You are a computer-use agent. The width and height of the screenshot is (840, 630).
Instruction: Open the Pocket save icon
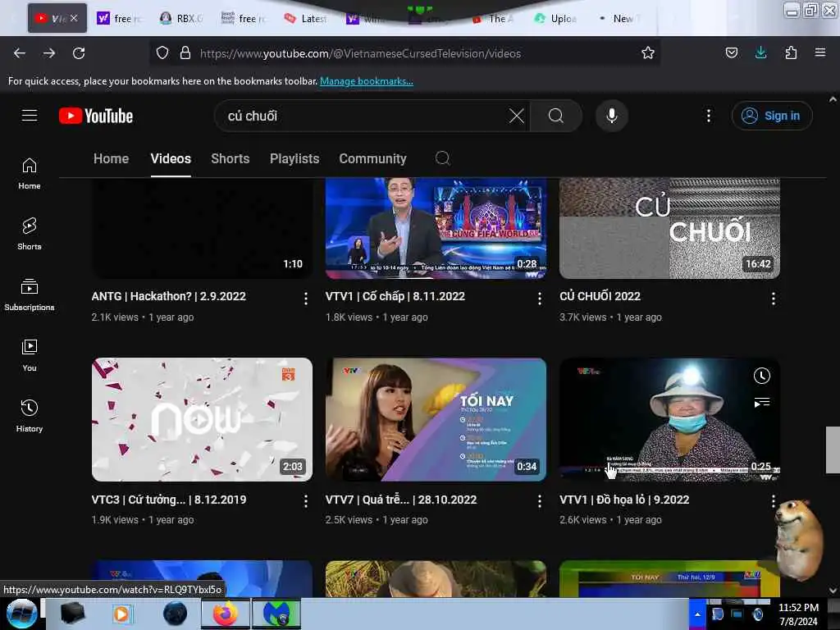click(x=731, y=52)
